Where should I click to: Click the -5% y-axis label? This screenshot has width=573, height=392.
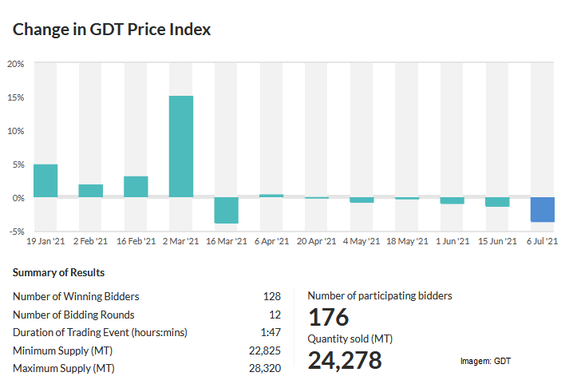(x=17, y=232)
